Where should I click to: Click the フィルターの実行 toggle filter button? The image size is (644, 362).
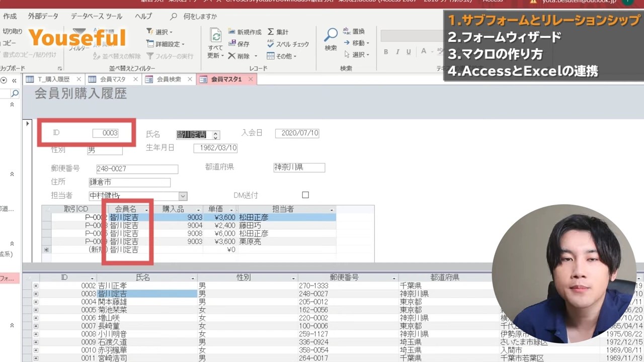[170, 56]
